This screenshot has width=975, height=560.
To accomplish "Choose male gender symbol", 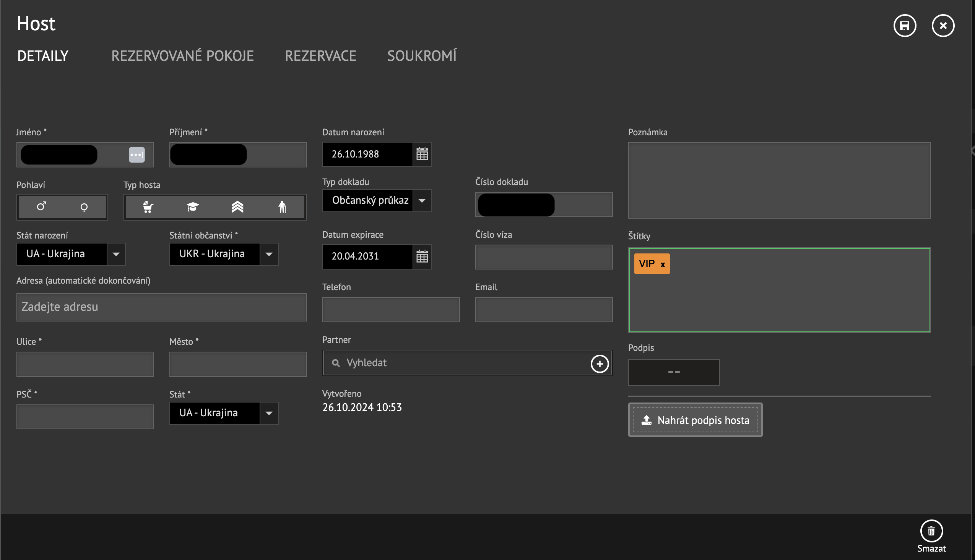I will (x=41, y=207).
